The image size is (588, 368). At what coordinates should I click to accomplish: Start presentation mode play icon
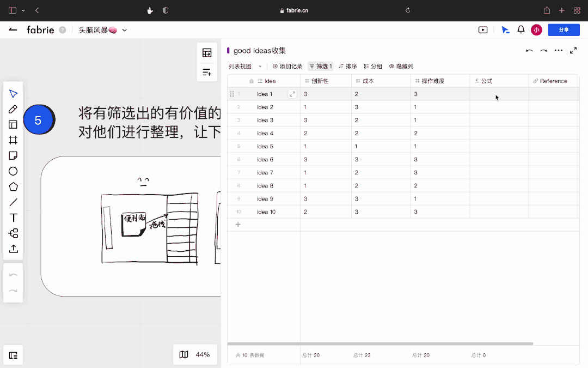[x=483, y=29]
